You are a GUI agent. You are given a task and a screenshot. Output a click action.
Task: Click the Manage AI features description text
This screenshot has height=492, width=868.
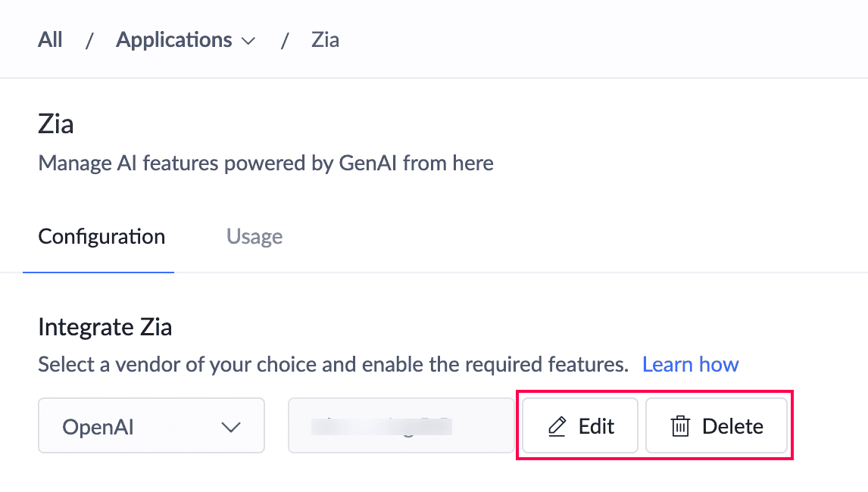coord(266,163)
